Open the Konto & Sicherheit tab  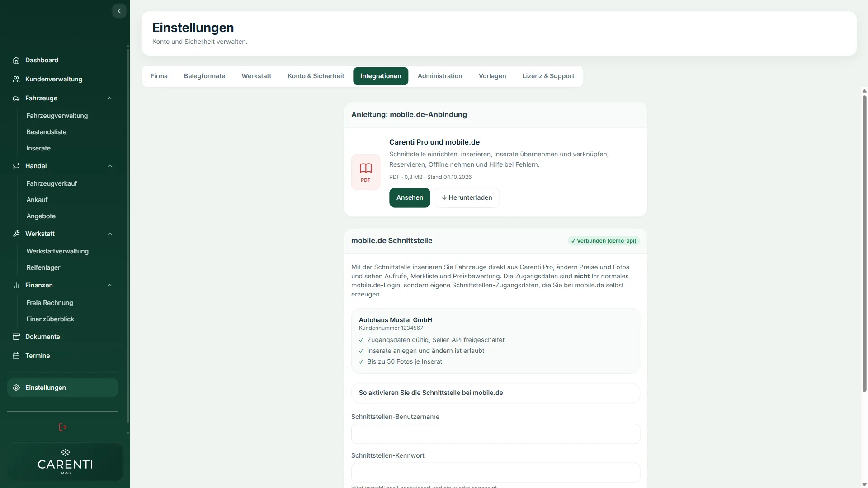point(316,76)
